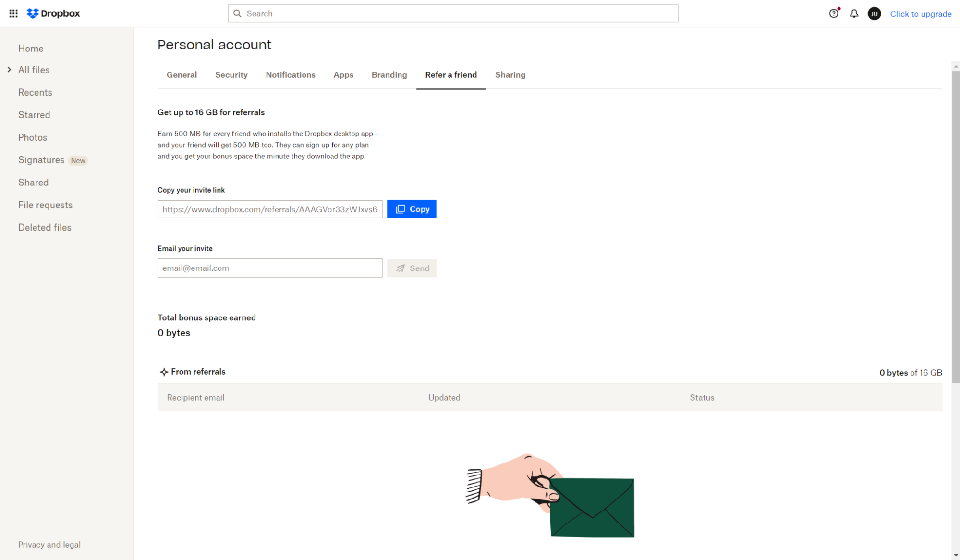Open File requests in the sidebar
The height and width of the screenshot is (560, 960).
point(45,205)
